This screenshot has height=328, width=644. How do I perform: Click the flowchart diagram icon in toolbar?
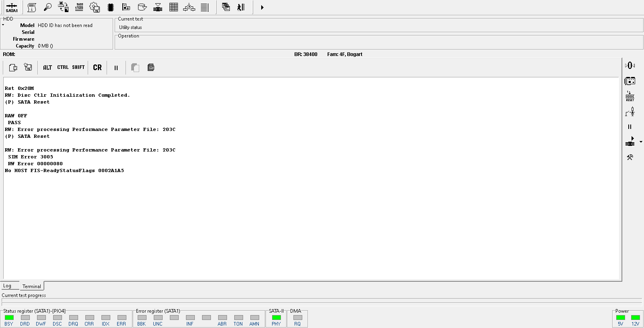click(x=189, y=7)
